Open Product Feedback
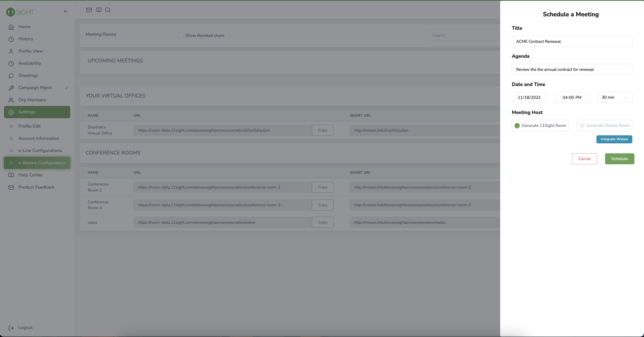Viewport: 644px width, 337px height. point(36,187)
